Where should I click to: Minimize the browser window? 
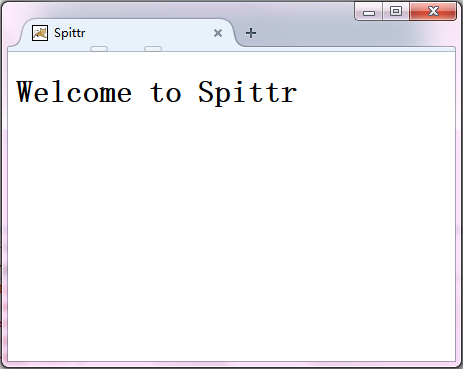[369, 12]
